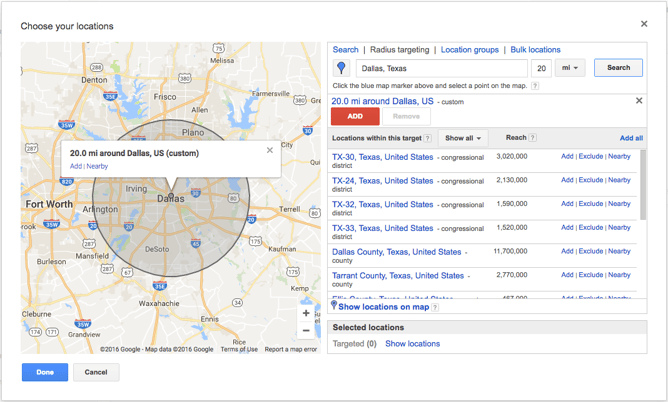
Task: Select the Radius targeting tab
Action: click(400, 50)
